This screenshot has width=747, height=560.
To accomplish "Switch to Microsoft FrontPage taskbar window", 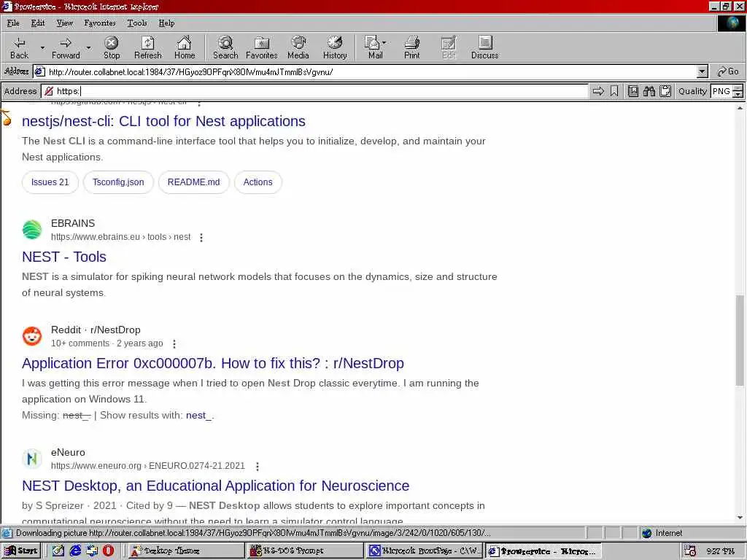I will tap(424, 551).
